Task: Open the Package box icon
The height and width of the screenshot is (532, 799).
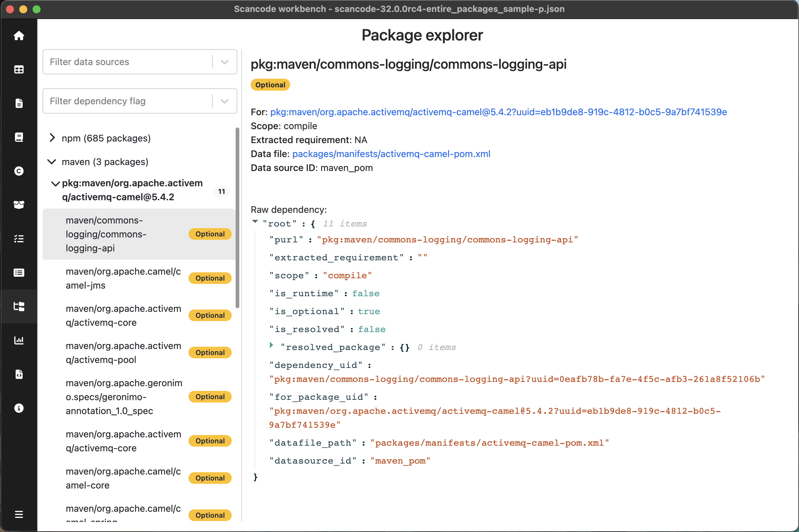Action: pos(19,205)
